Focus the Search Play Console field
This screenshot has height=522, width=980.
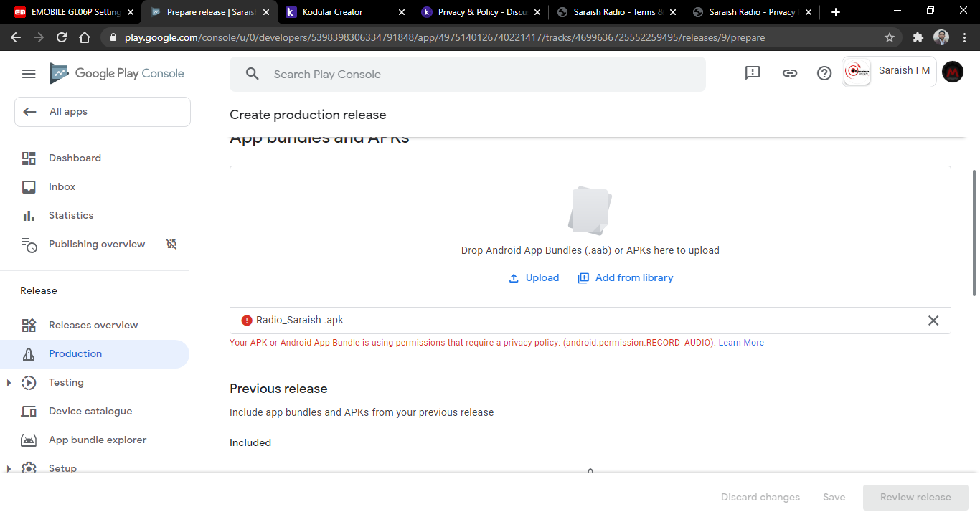[x=468, y=74]
